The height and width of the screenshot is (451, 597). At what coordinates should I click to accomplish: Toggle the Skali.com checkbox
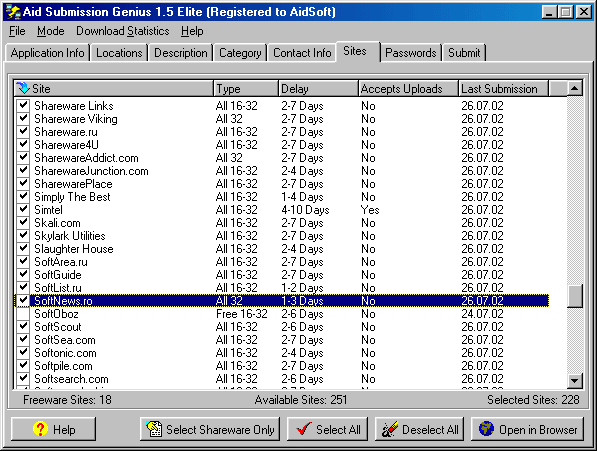[24, 222]
